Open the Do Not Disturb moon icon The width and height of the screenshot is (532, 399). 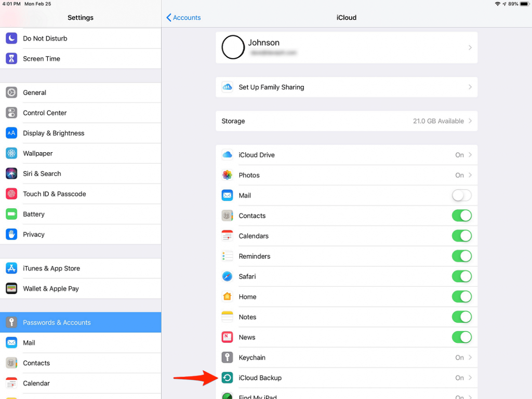click(11, 38)
